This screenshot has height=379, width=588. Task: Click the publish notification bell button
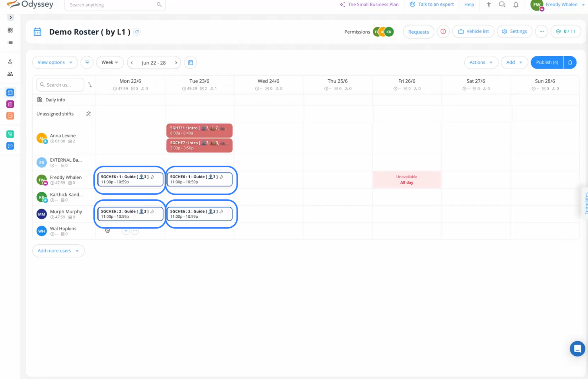[x=570, y=62]
